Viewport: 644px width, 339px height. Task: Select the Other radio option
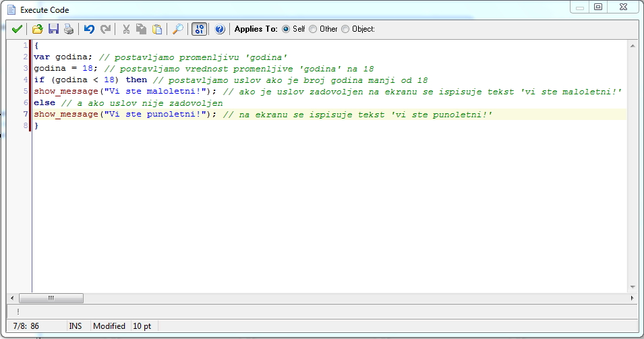pyautogui.click(x=313, y=29)
